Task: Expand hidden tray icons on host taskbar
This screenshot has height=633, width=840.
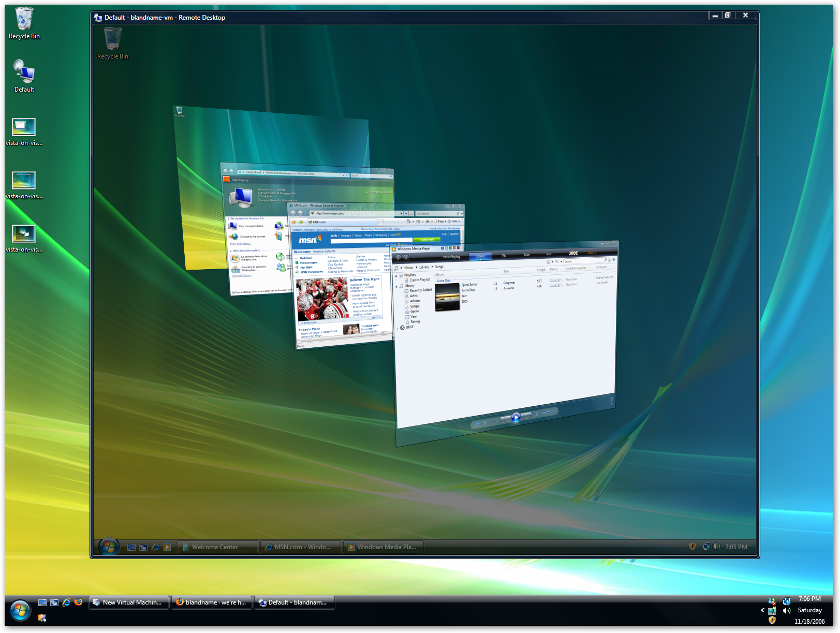Action: pyautogui.click(x=762, y=611)
